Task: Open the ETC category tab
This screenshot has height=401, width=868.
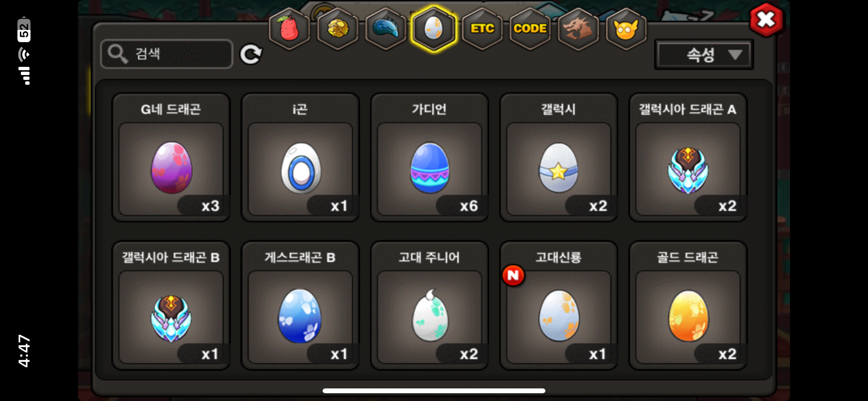Action: (x=482, y=29)
